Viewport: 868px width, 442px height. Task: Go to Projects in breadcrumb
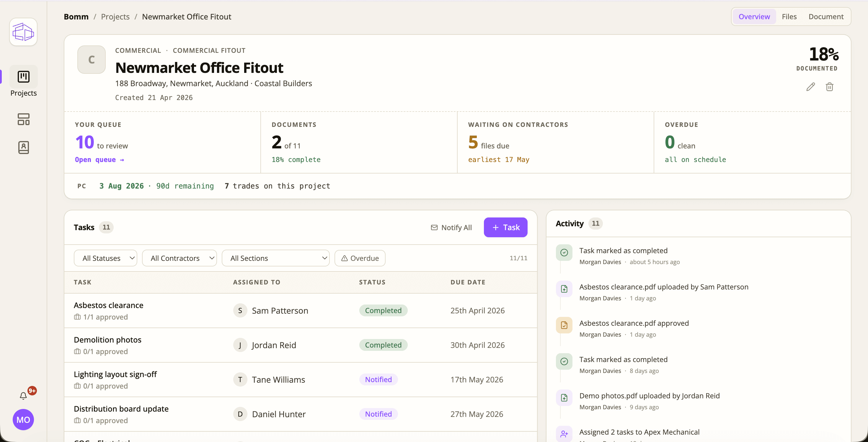pyautogui.click(x=115, y=17)
